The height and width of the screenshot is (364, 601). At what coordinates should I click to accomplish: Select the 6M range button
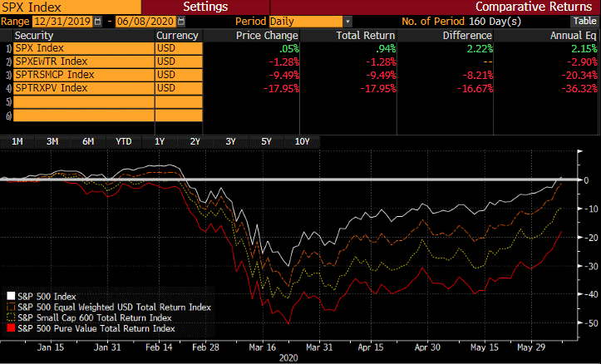(88, 142)
